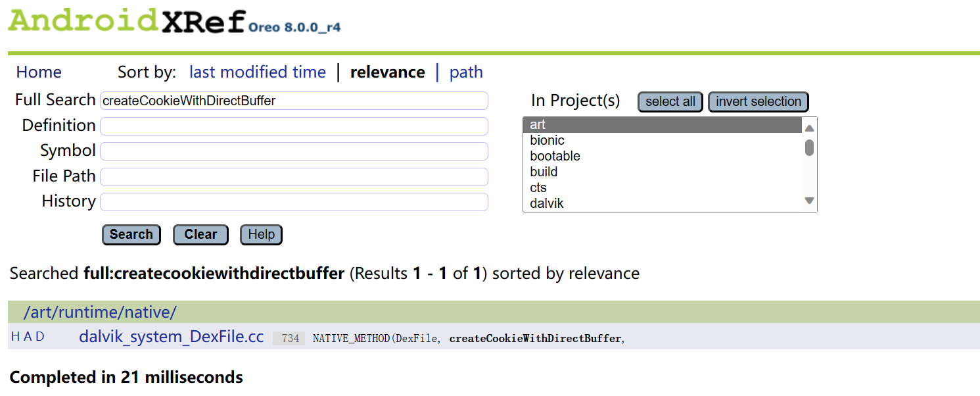Select bionic in the project list
Image resolution: width=980 pixels, height=396 pixels.
click(x=662, y=140)
